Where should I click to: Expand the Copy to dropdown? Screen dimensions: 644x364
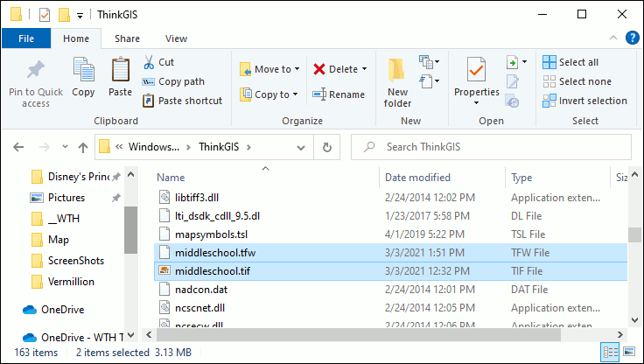pos(295,94)
